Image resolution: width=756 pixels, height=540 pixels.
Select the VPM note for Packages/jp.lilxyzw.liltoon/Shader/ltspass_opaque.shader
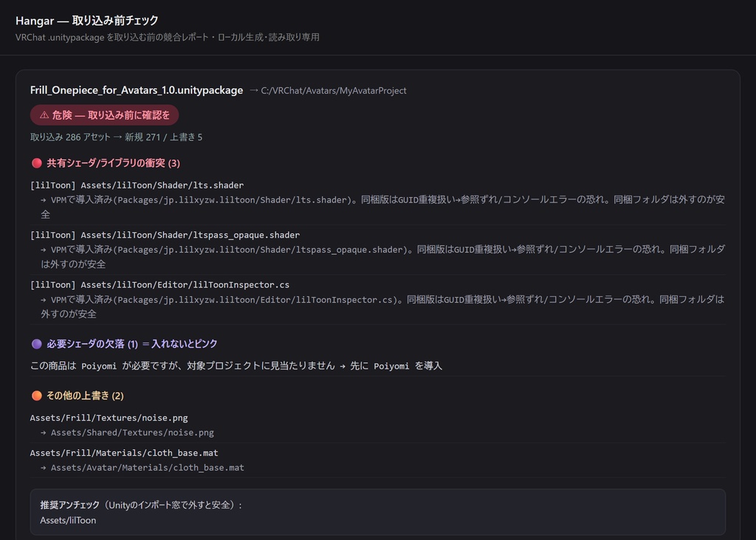(x=383, y=257)
